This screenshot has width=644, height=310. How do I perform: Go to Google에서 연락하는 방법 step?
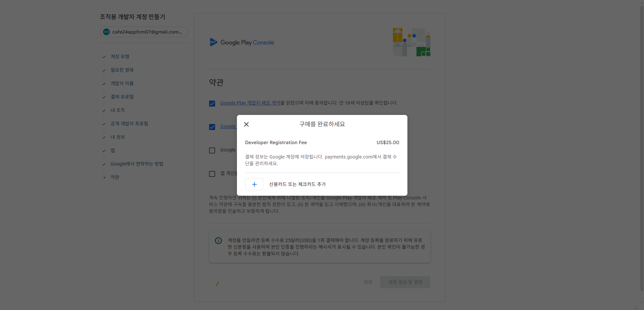[x=137, y=164]
